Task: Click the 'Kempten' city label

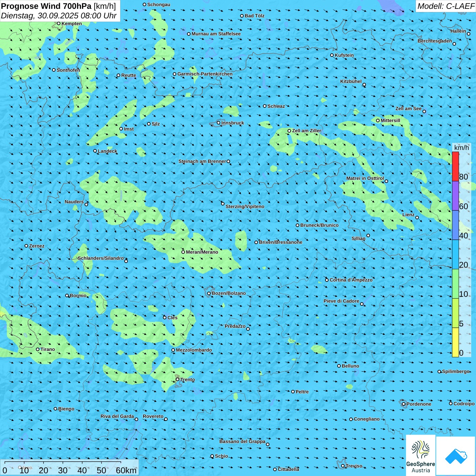Action: pos(71,23)
